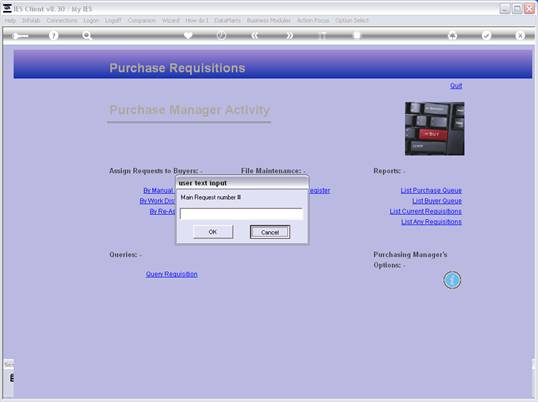The width and height of the screenshot is (538, 402).
Task: Open the help question mark icon
Action: pyautogui.click(x=53, y=35)
